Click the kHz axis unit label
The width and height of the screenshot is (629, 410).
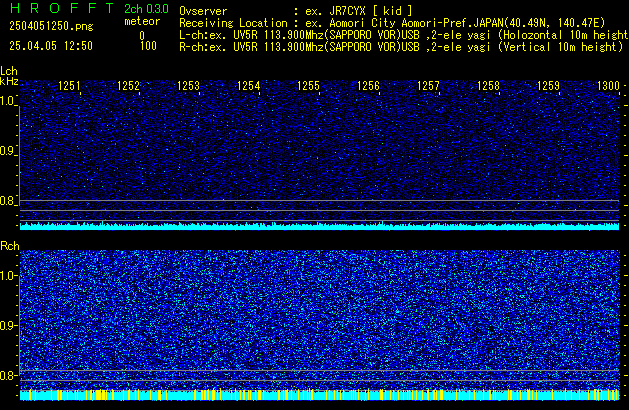(9, 81)
